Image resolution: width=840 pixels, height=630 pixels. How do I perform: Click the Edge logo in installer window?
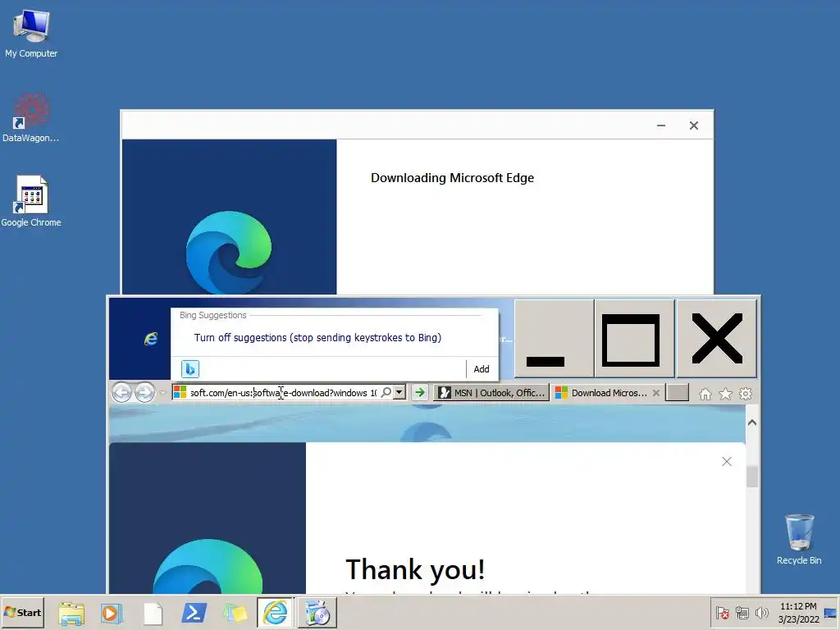[229, 253]
